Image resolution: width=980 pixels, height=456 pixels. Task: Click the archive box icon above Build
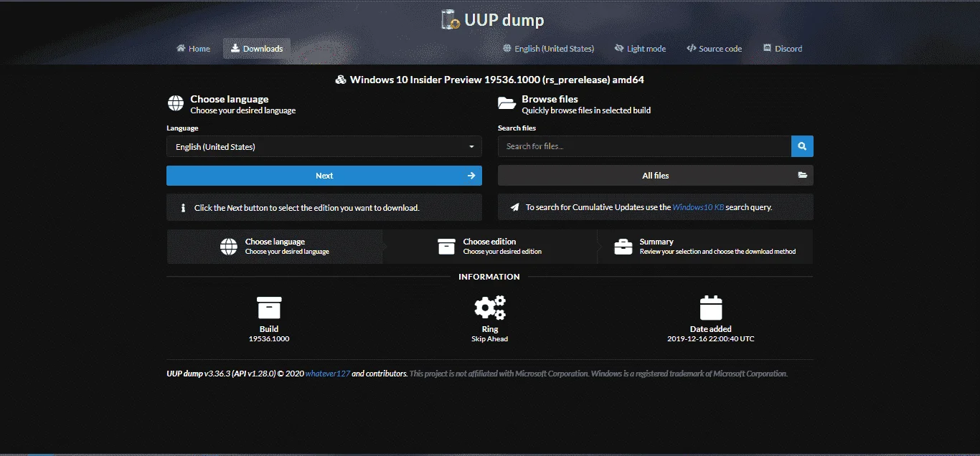point(269,308)
